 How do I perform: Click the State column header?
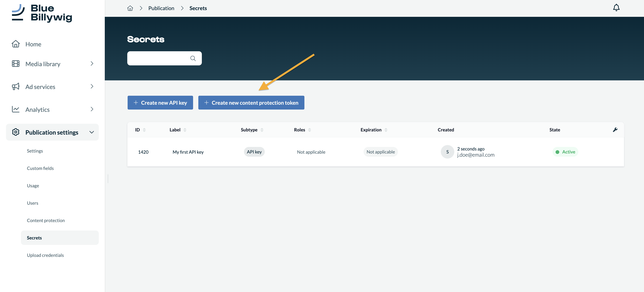[x=555, y=130]
